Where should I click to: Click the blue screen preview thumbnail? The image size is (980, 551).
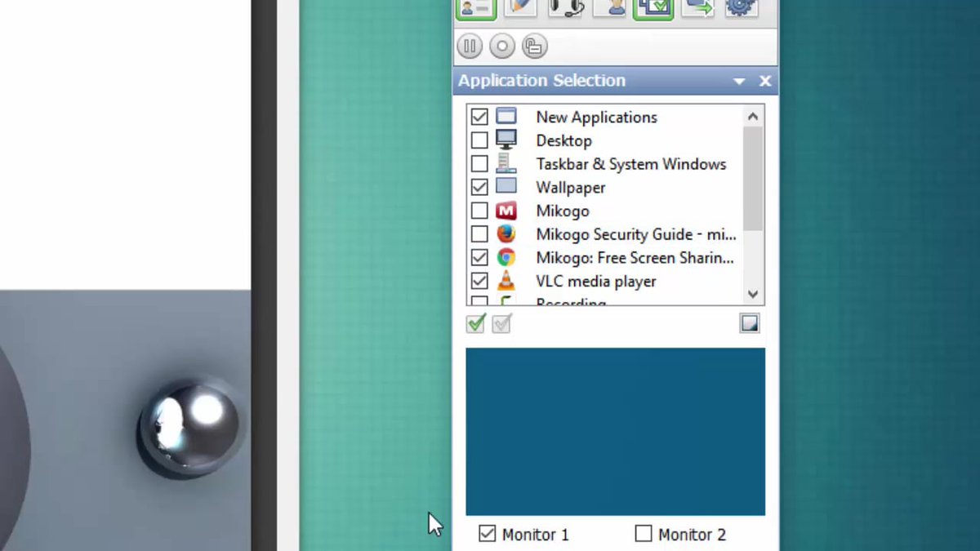coord(615,432)
